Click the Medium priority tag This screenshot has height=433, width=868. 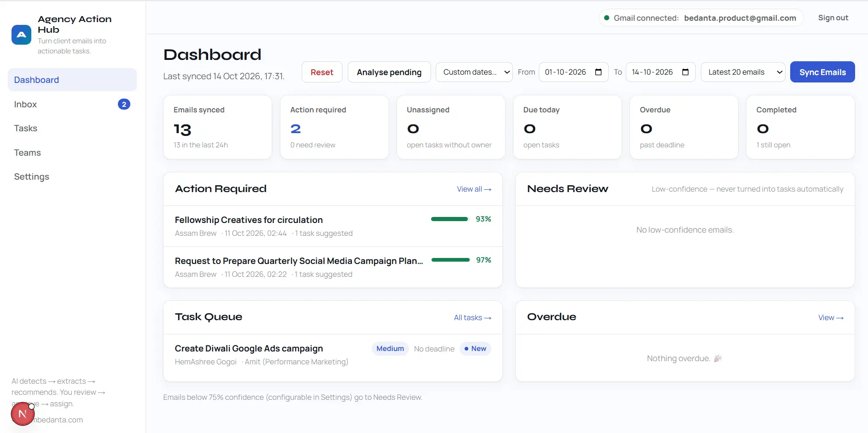[x=390, y=349]
